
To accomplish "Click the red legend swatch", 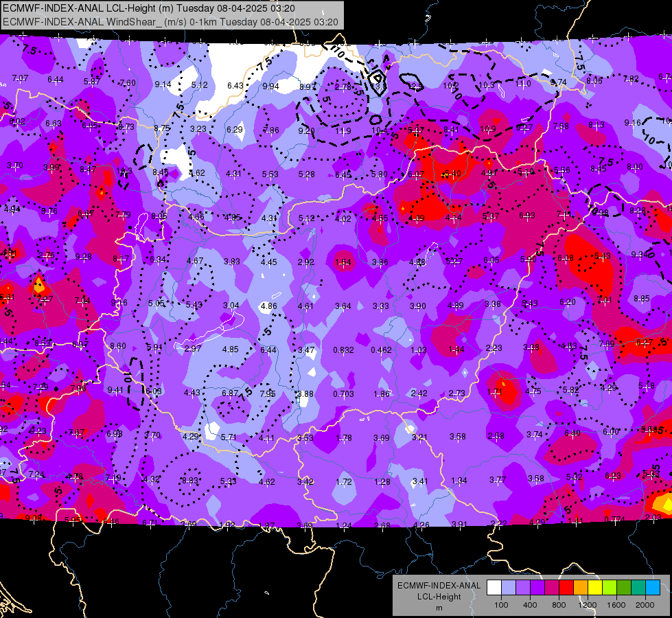I will click(566, 588).
